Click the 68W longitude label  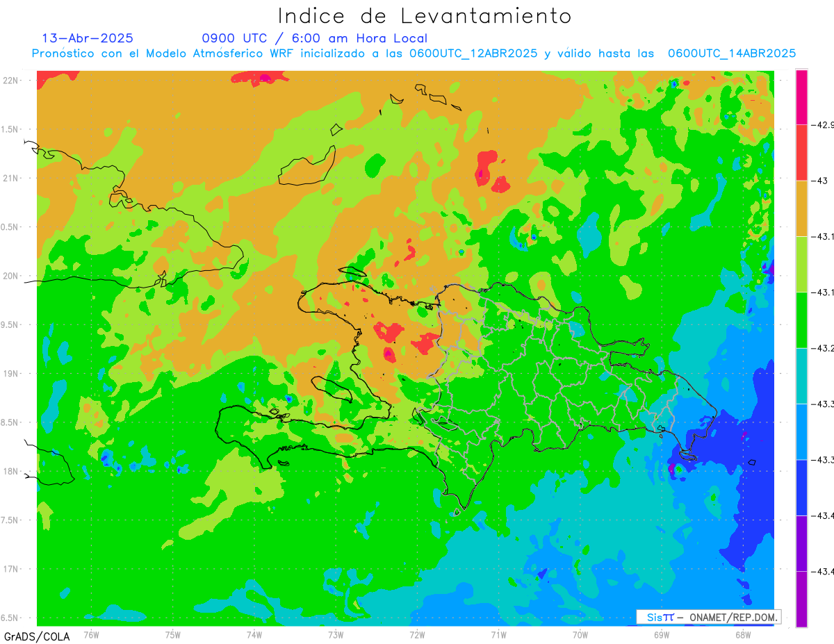pyautogui.click(x=743, y=634)
